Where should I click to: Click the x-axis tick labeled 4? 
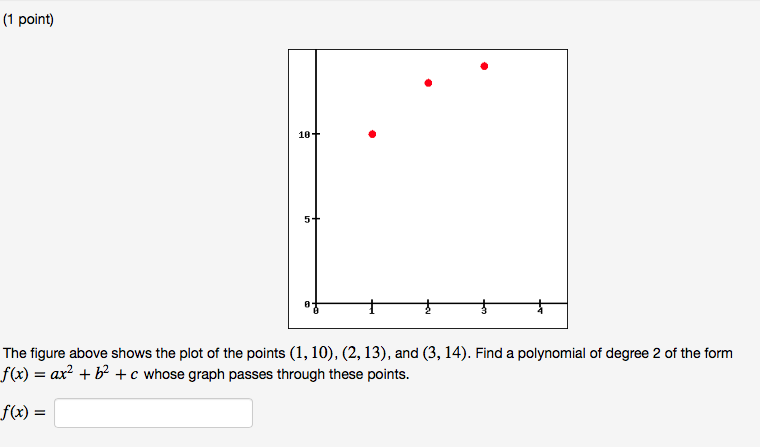tap(540, 311)
